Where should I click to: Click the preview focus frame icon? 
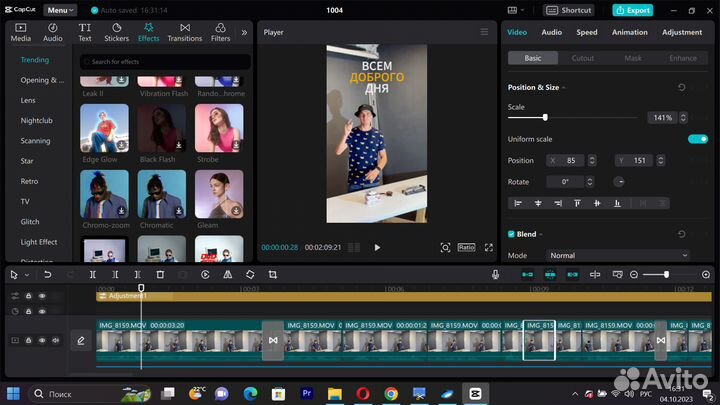pos(445,248)
